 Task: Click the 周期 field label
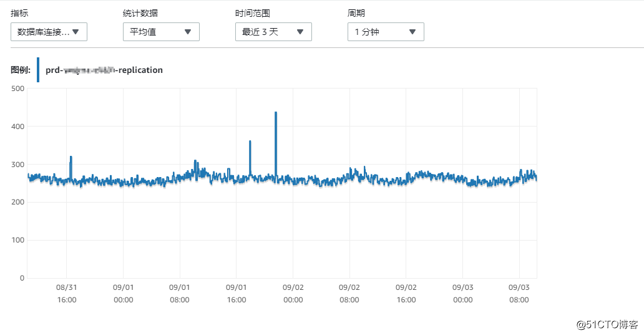point(356,13)
